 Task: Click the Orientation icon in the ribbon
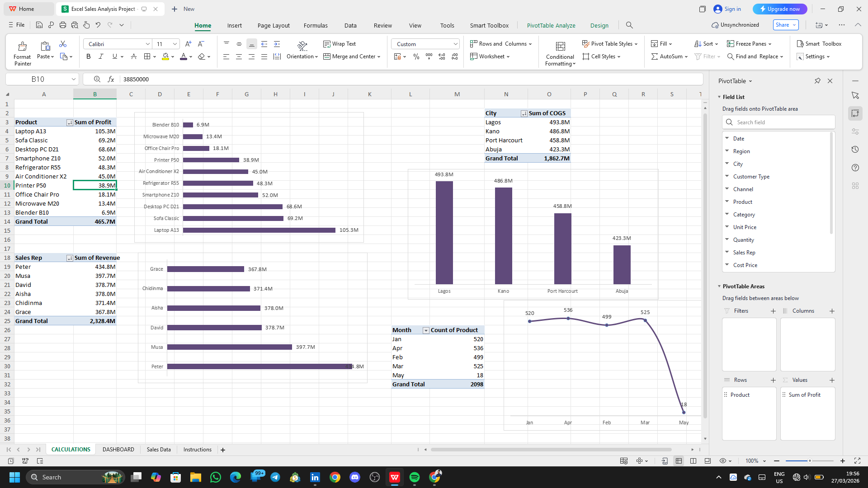pyautogui.click(x=302, y=45)
